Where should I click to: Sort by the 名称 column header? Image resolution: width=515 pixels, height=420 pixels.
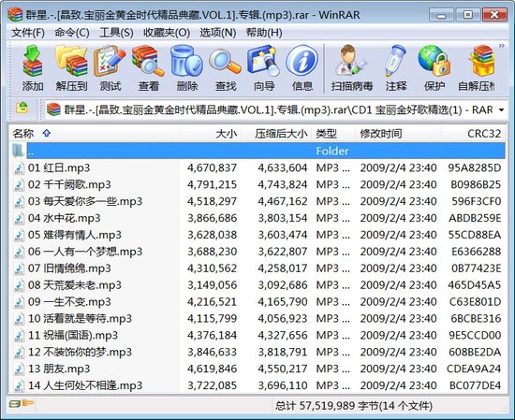[95, 134]
